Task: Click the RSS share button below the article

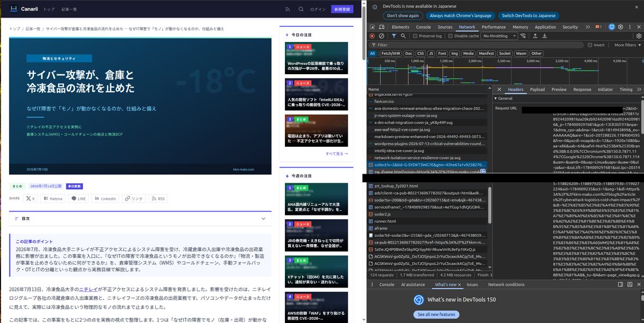Action: (x=158, y=198)
